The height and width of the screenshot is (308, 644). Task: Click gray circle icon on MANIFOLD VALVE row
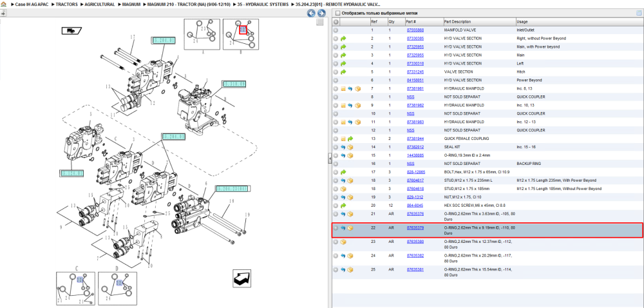pyautogui.click(x=336, y=30)
